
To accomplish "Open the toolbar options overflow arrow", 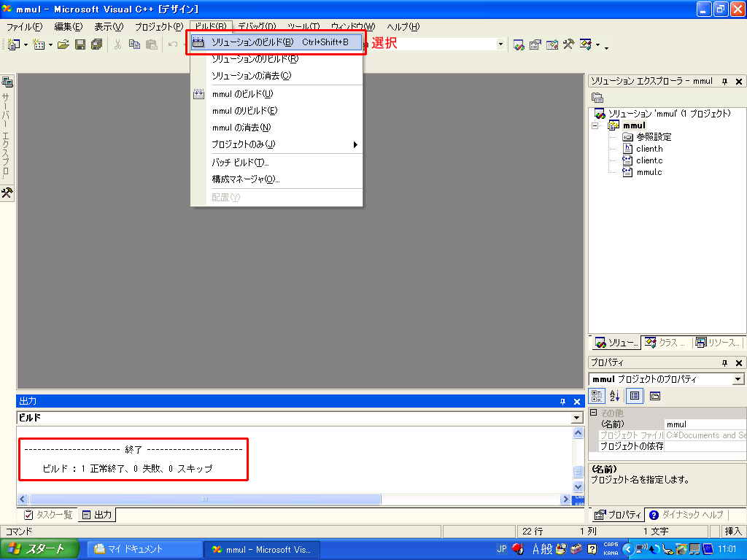I will [x=606, y=47].
